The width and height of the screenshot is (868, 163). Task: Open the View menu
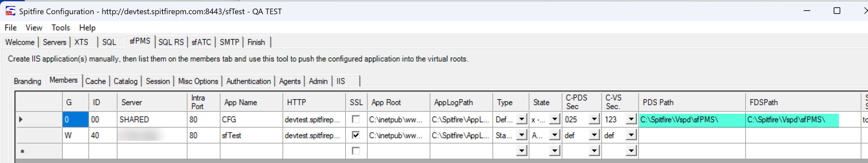click(34, 28)
